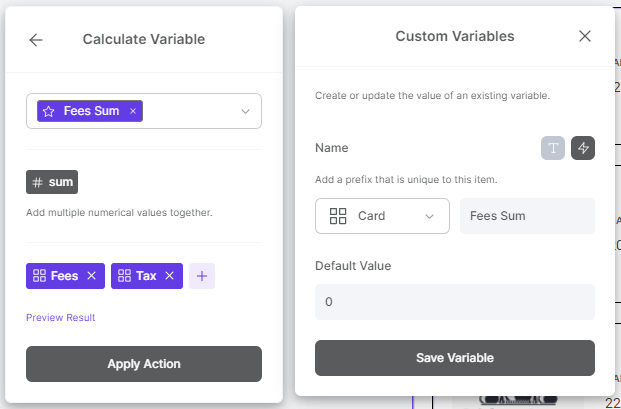Switch name input to dynamic lightning mode
This screenshot has height=409, width=621.
click(583, 148)
